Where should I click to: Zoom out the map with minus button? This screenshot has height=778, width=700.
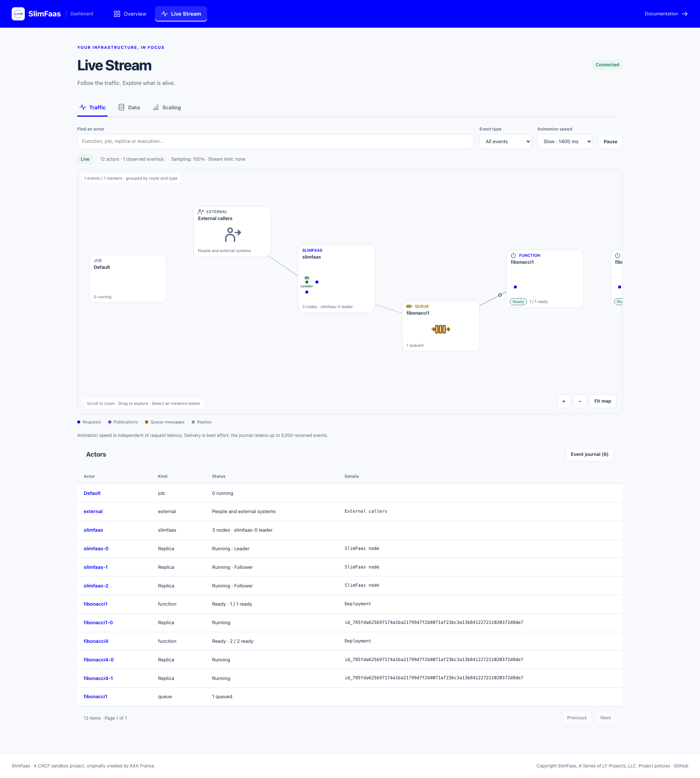[x=580, y=401]
